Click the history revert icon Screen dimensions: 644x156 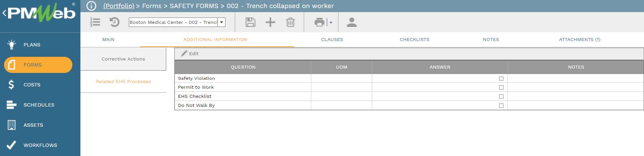tap(114, 22)
